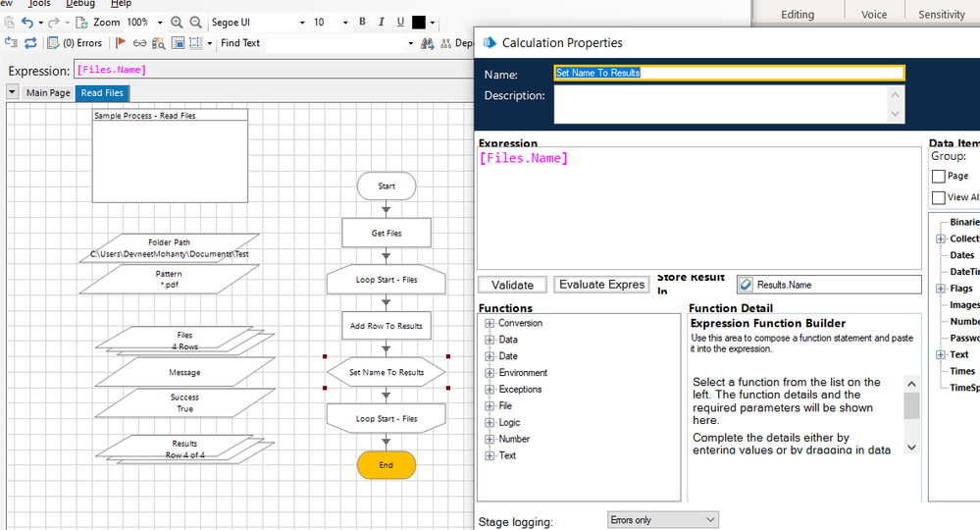This screenshot has height=530, width=980.
Task: Switch to the Main Page tab
Action: 48,93
